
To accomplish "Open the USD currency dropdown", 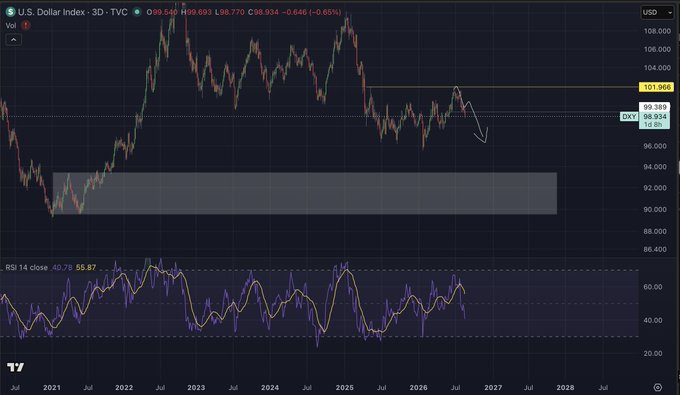I will (x=657, y=13).
